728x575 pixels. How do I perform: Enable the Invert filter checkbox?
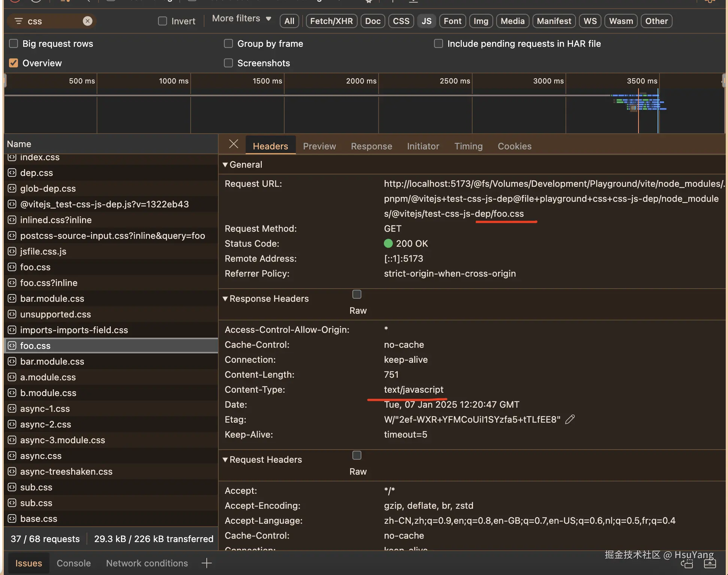point(163,21)
